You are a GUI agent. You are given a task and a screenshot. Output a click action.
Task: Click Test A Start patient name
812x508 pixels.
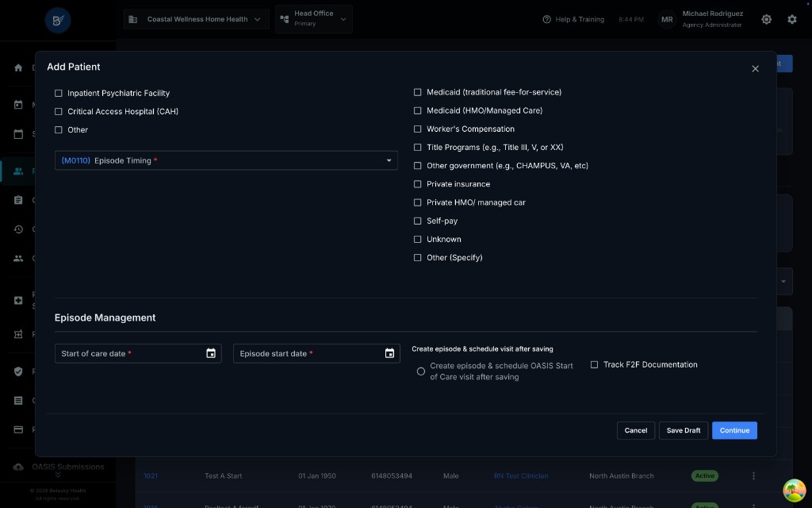tap(223, 476)
